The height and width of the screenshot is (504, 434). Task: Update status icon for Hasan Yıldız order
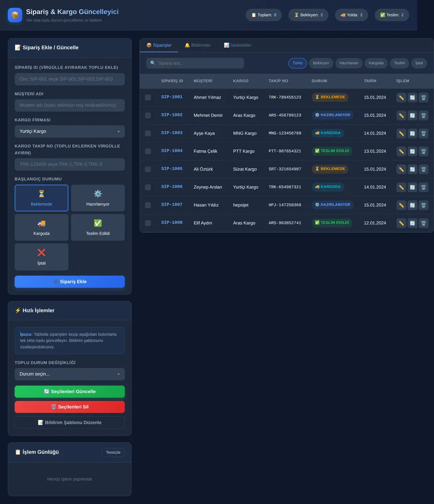pyautogui.click(x=412, y=205)
